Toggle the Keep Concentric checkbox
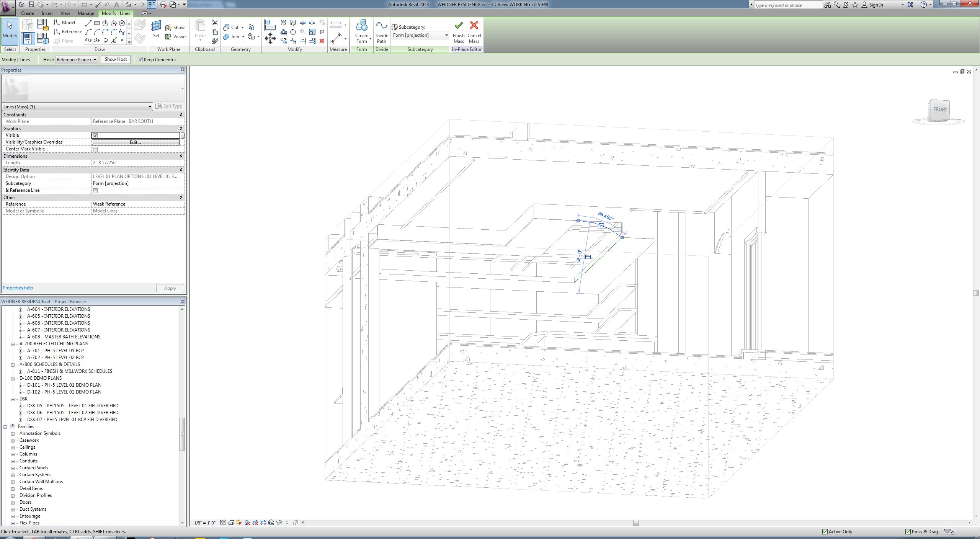 tap(140, 60)
